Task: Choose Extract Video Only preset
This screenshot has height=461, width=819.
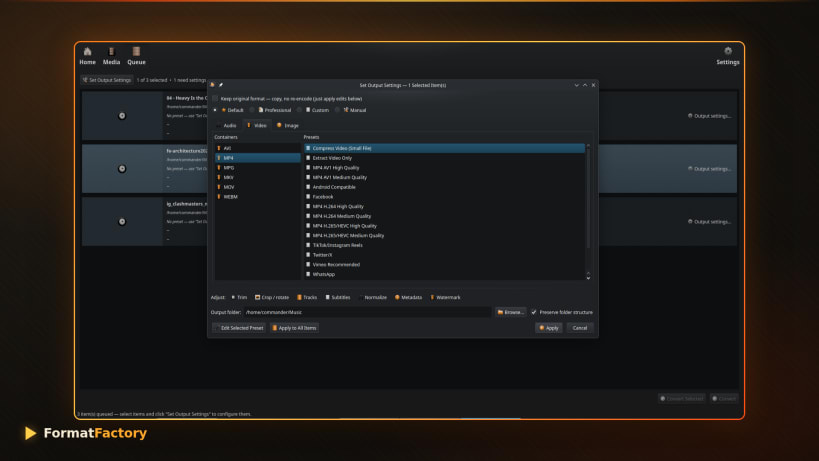Action: (x=444, y=158)
